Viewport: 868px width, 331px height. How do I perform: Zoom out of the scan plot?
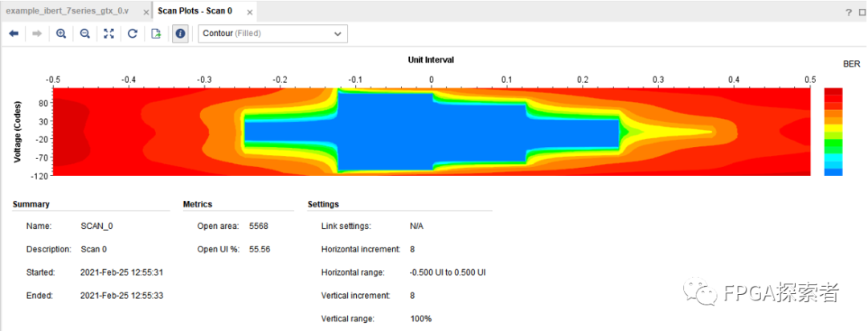coord(84,34)
